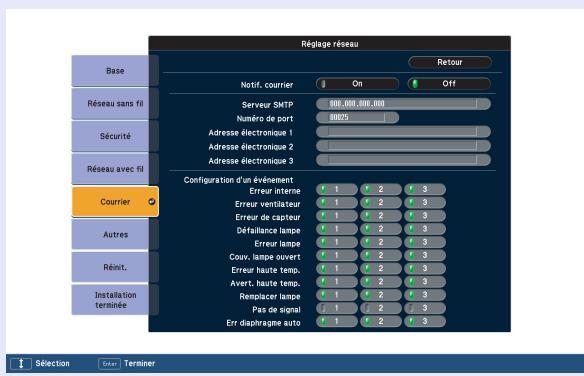Toggle Erreur haute temp. for address 3

pos(425,268)
